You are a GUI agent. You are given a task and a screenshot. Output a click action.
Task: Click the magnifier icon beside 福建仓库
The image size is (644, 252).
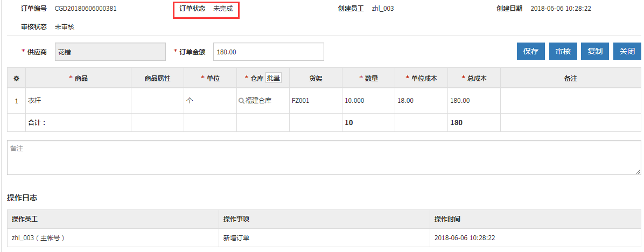coord(241,101)
